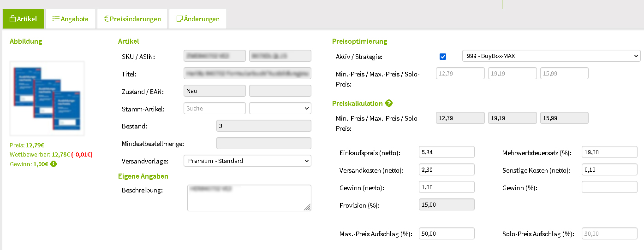This screenshot has width=644, height=250.
Task: Focus the Versandkosten (netto) input
Action: [x=447, y=169]
